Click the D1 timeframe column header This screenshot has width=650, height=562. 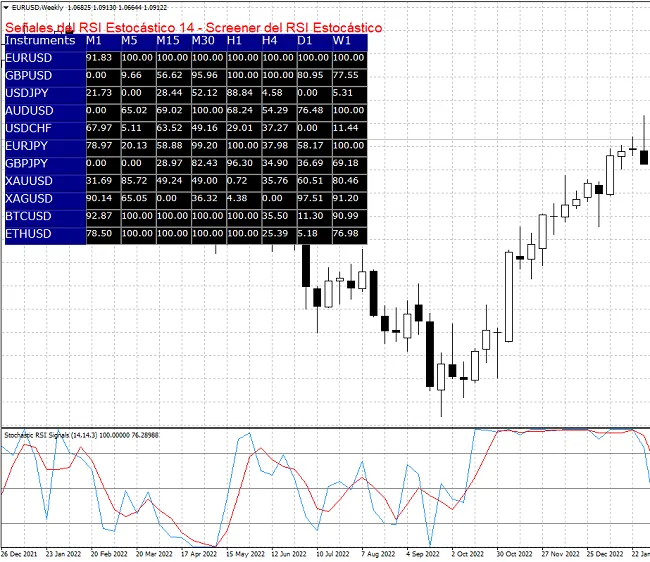click(305, 41)
